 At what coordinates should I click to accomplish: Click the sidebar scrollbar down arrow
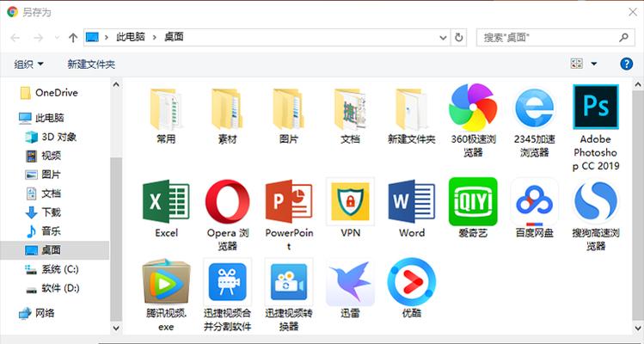click(116, 328)
